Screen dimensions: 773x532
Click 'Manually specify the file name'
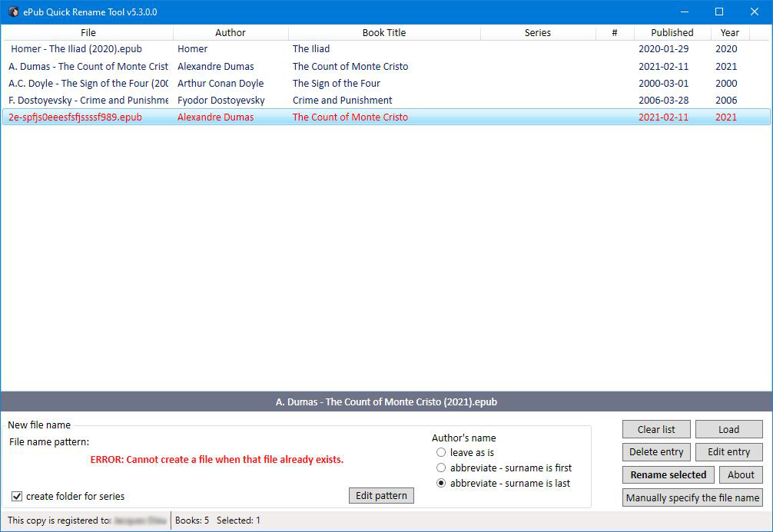pos(692,497)
